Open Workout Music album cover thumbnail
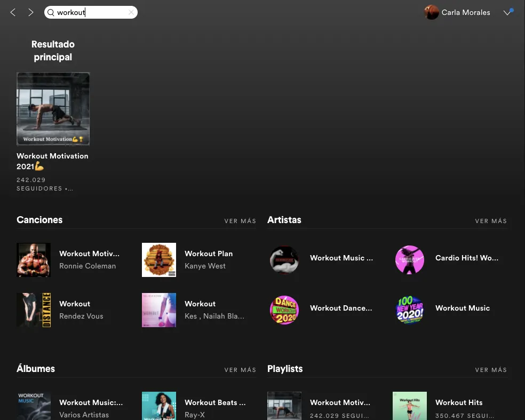Image resolution: width=525 pixels, height=420 pixels. point(34,406)
